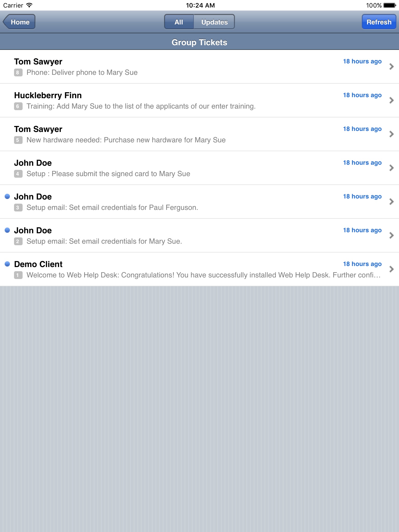Screen dimensions: 399x532
Task: Click timestamp on Paul Ferguson email ticket
Action: 362,196
